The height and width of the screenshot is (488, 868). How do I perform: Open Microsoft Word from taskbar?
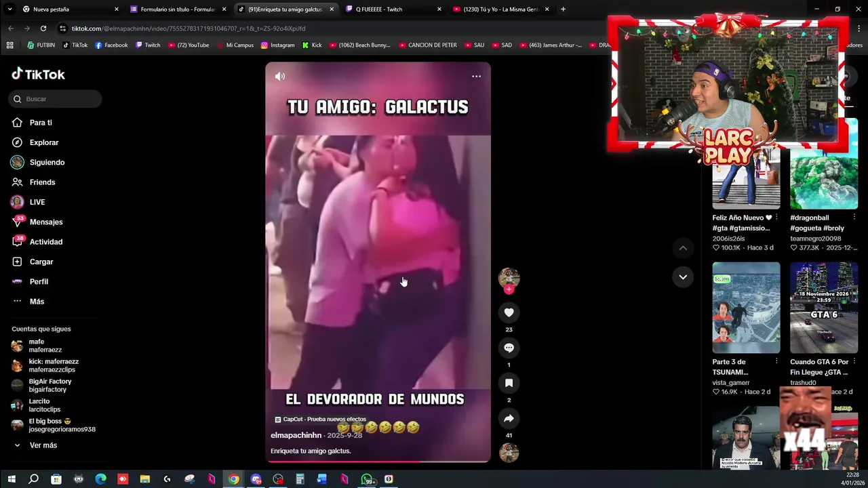click(322, 479)
